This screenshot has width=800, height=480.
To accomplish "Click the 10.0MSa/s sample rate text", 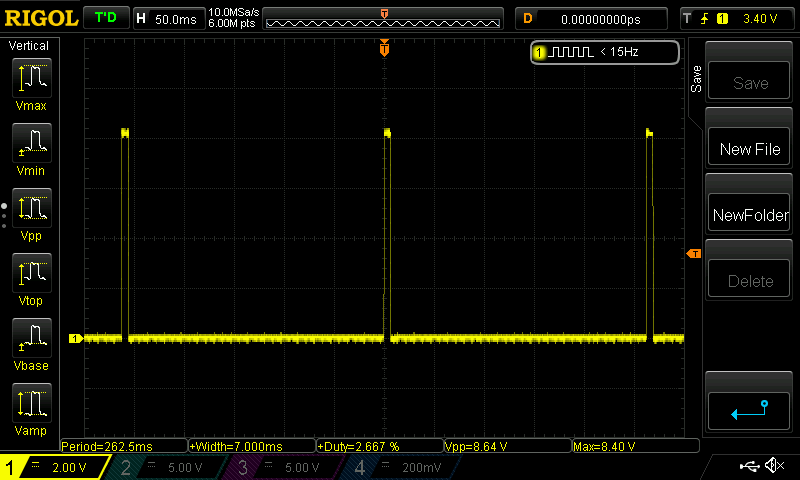I will (234, 12).
